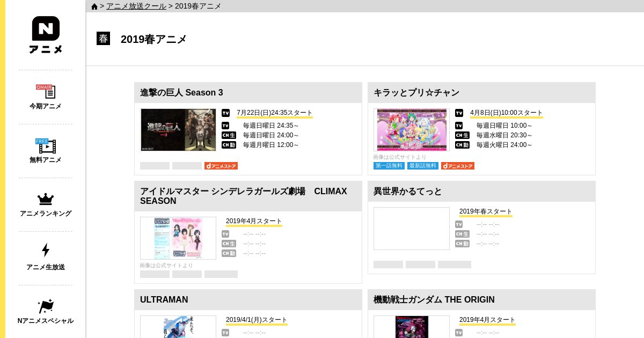Click 4月8日(日)10:00スタート text
Viewport: 644px width, 338px height.
(x=506, y=113)
